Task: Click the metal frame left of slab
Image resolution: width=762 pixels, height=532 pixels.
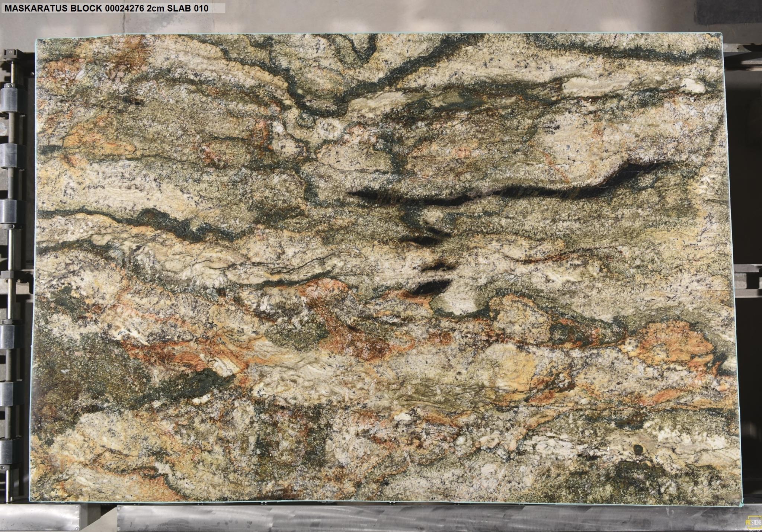Action: click(x=22, y=260)
